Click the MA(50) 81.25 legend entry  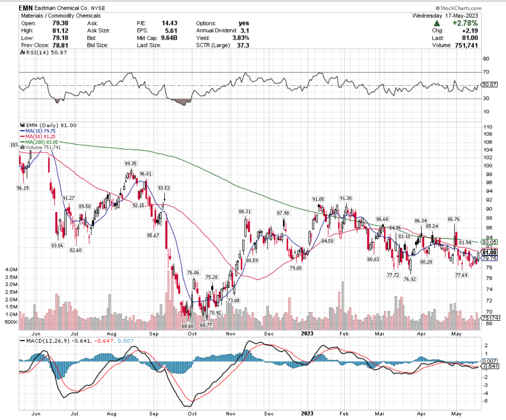pyautogui.click(x=37, y=136)
